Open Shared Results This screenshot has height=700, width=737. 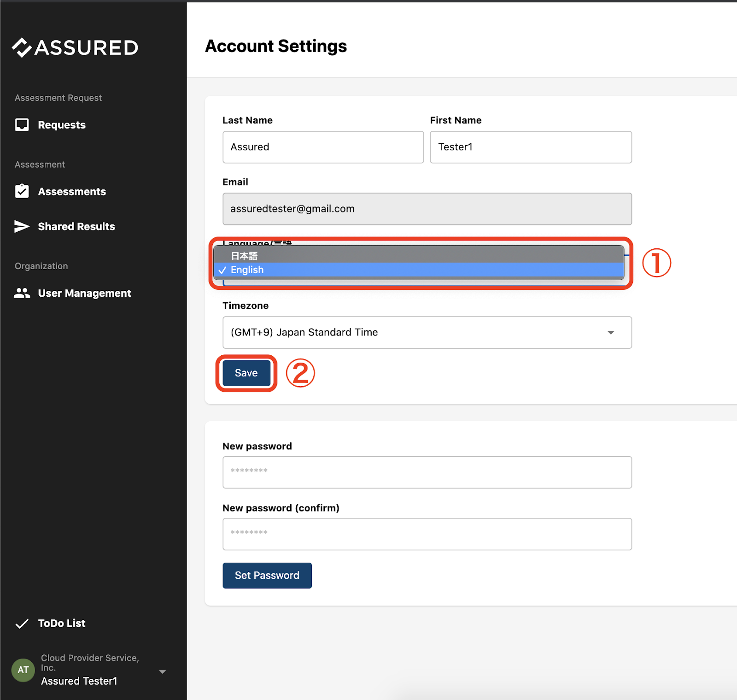pos(76,227)
